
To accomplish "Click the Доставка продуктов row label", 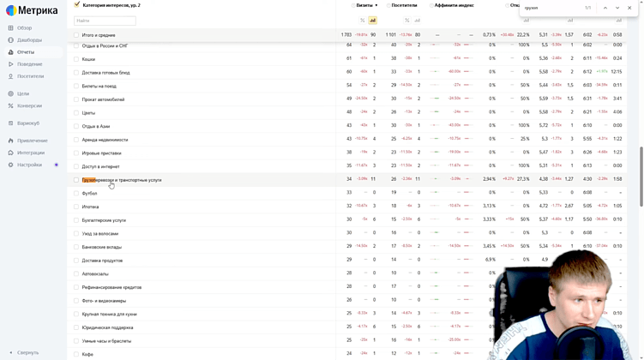I will (102, 261).
